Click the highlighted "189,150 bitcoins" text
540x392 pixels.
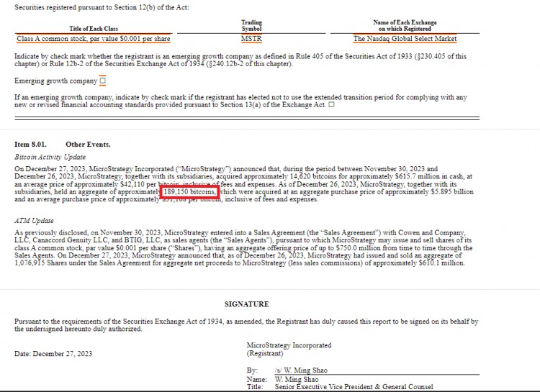click(x=189, y=192)
